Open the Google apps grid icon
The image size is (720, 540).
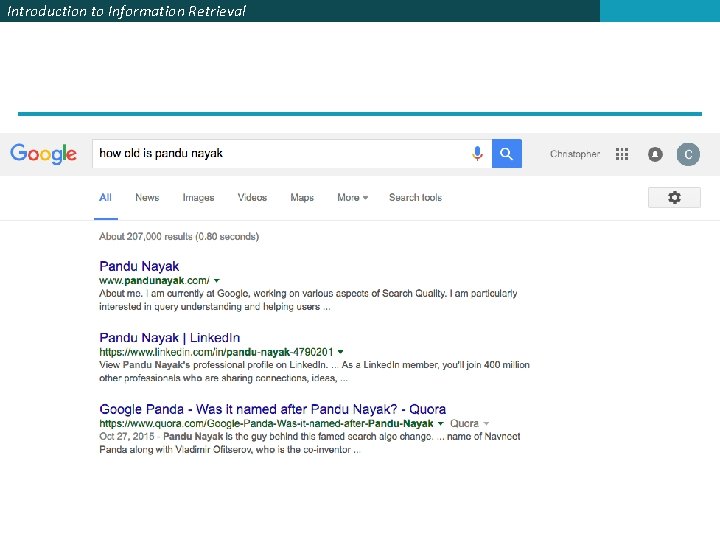tap(622, 154)
